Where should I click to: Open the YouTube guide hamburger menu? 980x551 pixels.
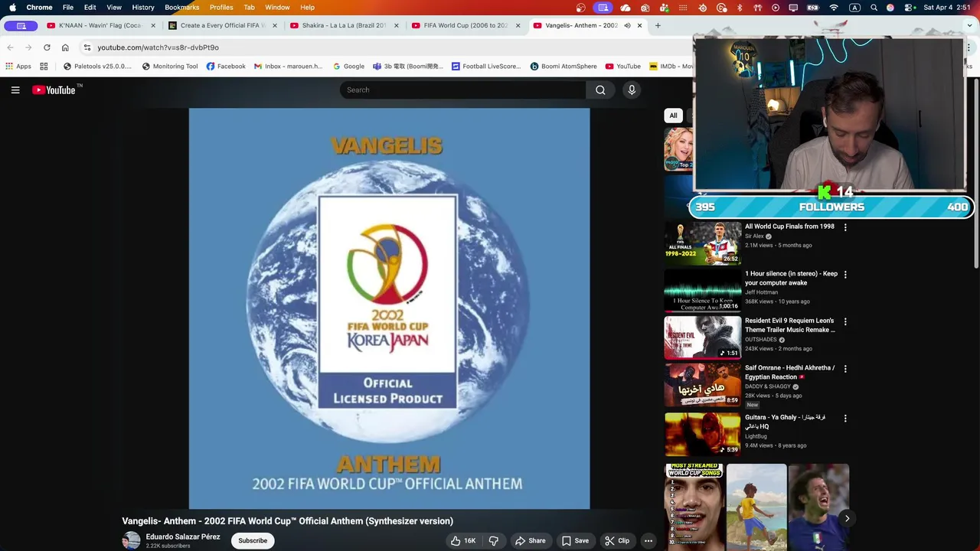[x=15, y=90]
